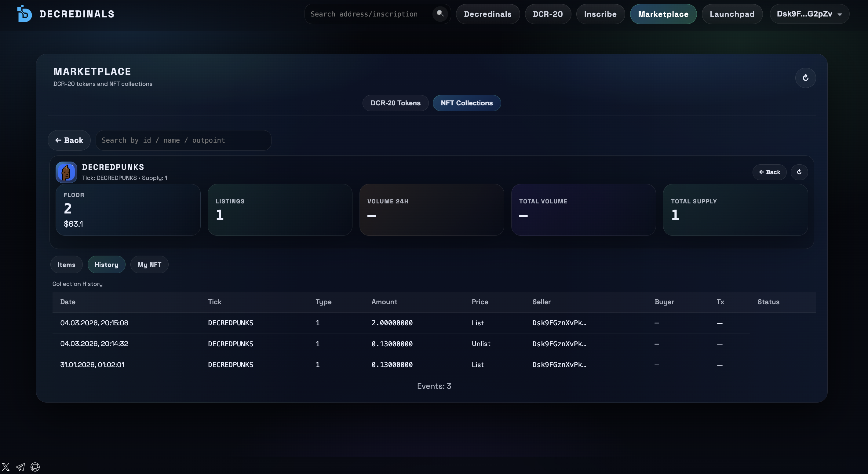Open the Inscribe page
This screenshot has width=868, height=474.
[x=600, y=14]
